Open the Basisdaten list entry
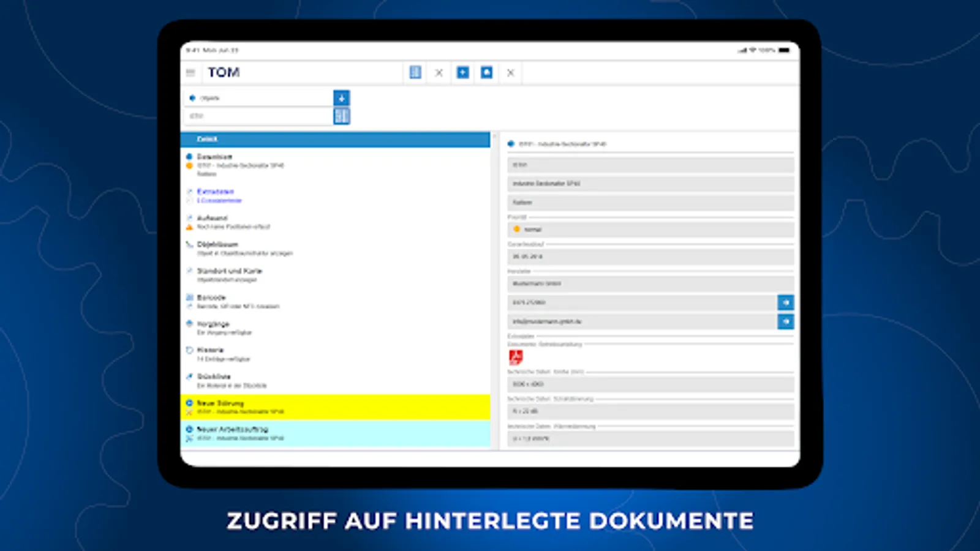980x551 pixels. [x=336, y=165]
